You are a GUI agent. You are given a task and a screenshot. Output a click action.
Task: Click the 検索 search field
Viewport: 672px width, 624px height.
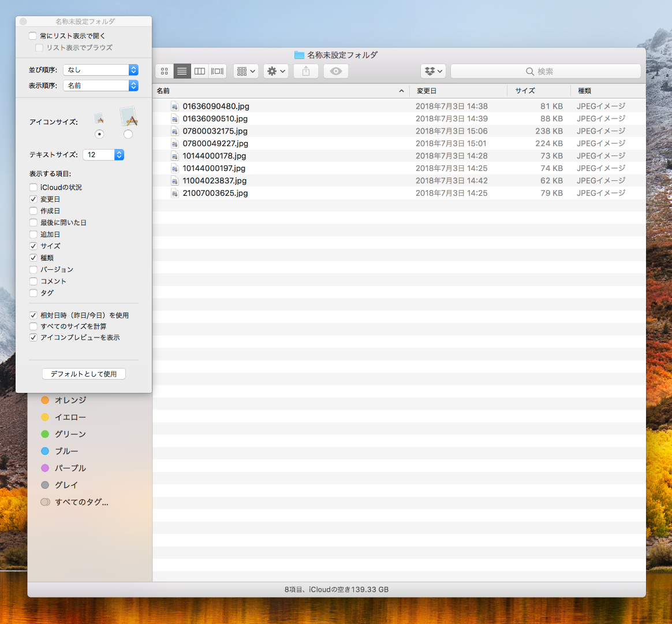(545, 71)
